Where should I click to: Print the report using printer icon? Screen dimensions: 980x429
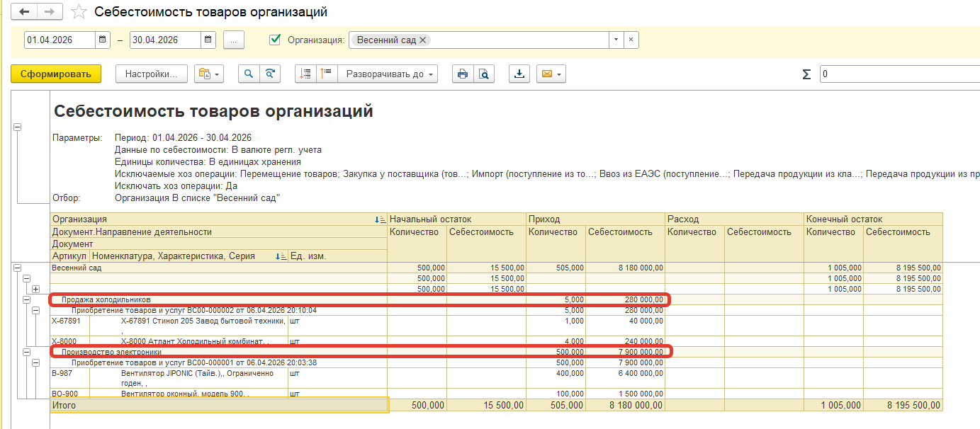463,74
